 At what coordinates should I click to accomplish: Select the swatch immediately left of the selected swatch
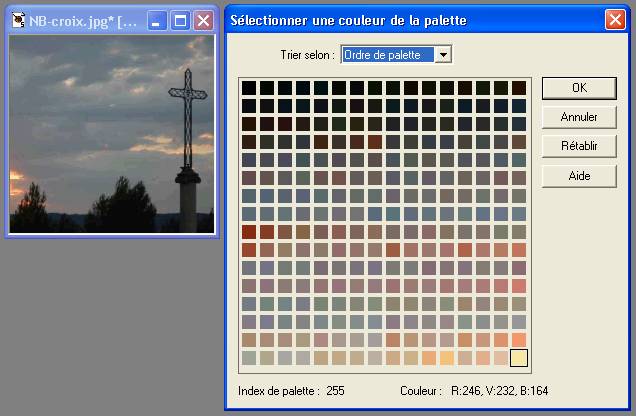500,357
